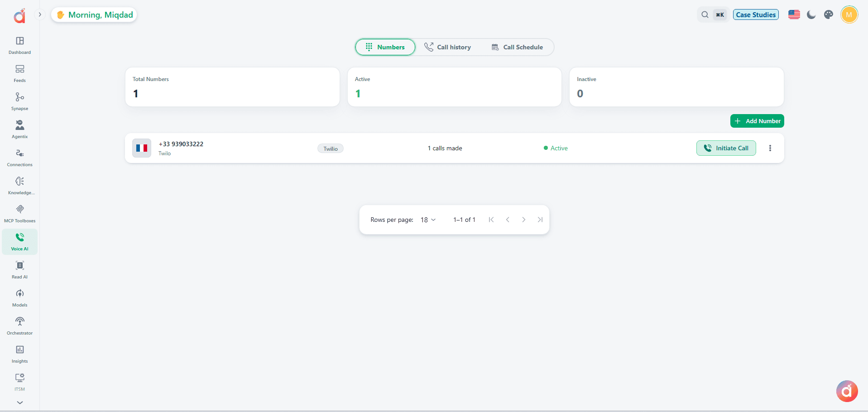868x412 pixels.
Task: Click the French flag on number row
Action: click(x=142, y=148)
